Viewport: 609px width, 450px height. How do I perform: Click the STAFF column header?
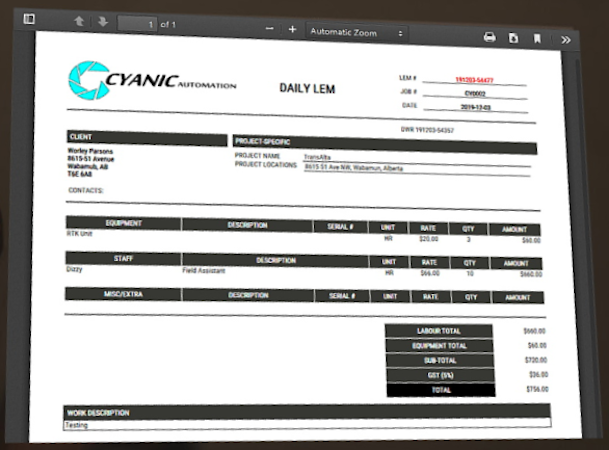pos(124,258)
